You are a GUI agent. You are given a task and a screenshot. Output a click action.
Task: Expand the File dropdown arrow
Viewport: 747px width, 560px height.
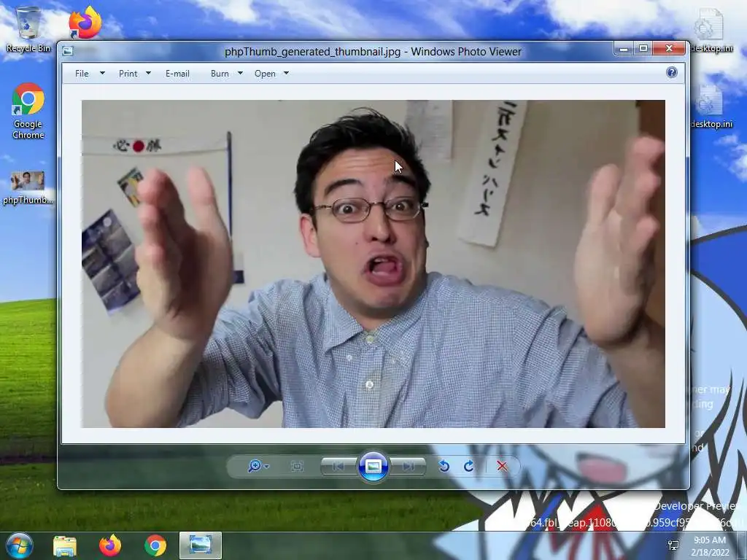pyautogui.click(x=102, y=74)
